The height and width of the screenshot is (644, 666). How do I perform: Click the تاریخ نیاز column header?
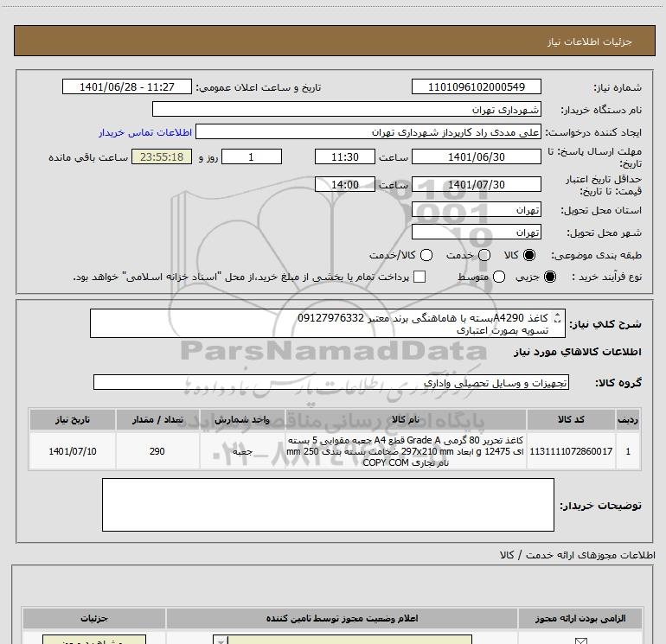pos(73,419)
